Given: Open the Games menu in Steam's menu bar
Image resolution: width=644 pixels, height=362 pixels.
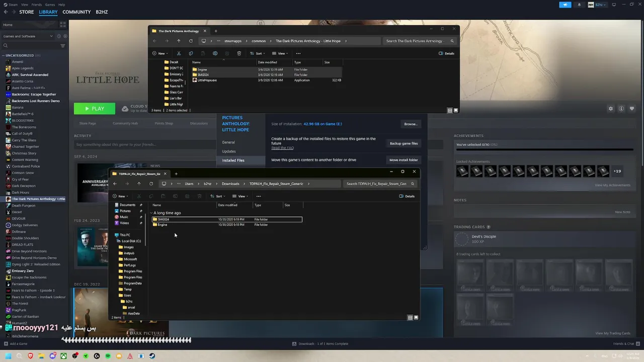Looking at the screenshot, I should pos(50,5).
